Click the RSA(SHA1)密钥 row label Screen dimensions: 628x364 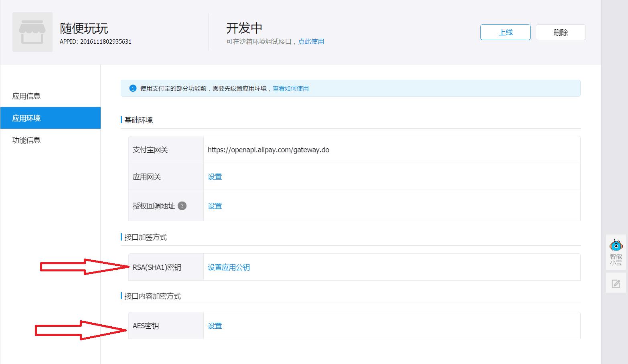157,267
